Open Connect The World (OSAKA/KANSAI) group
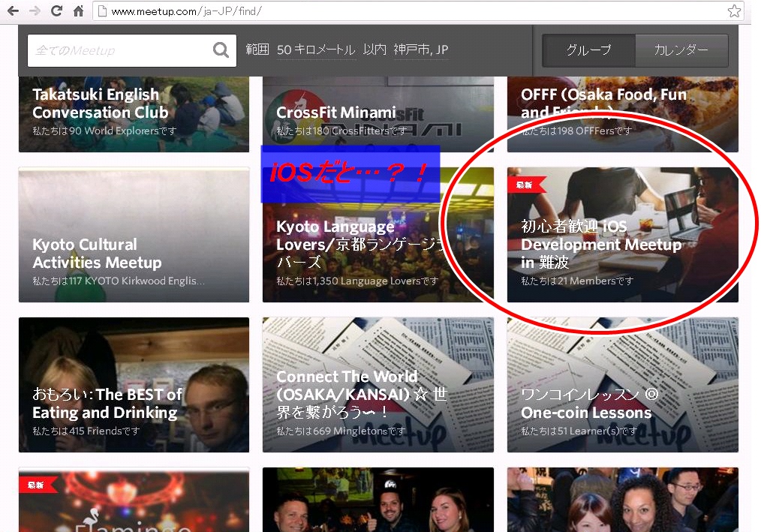The height and width of the screenshot is (532, 761). [x=377, y=385]
